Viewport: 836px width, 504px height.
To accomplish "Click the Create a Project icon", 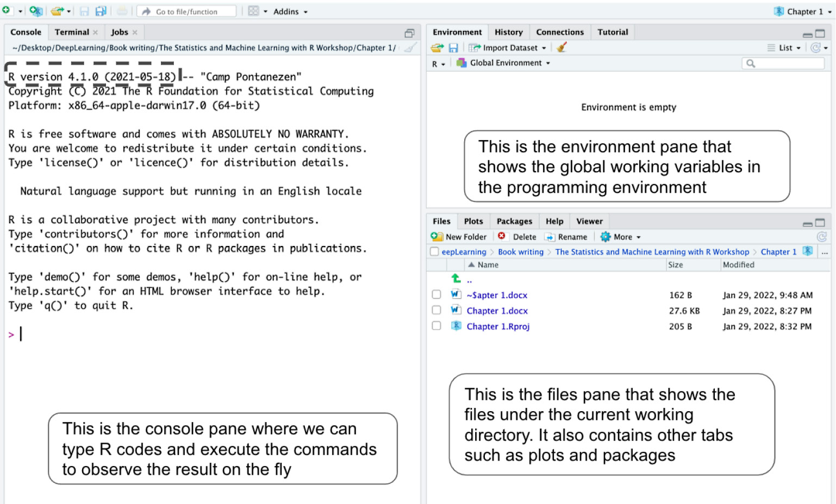I will tap(36, 11).
